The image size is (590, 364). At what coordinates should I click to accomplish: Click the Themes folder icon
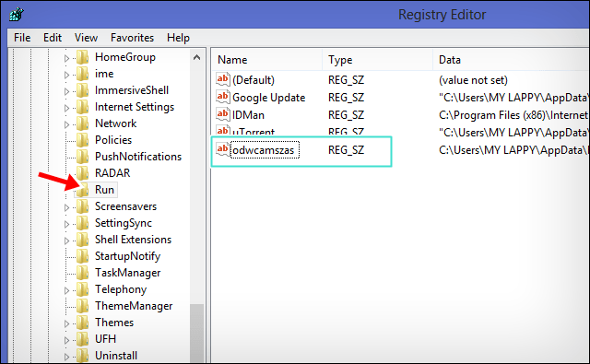coord(82,323)
